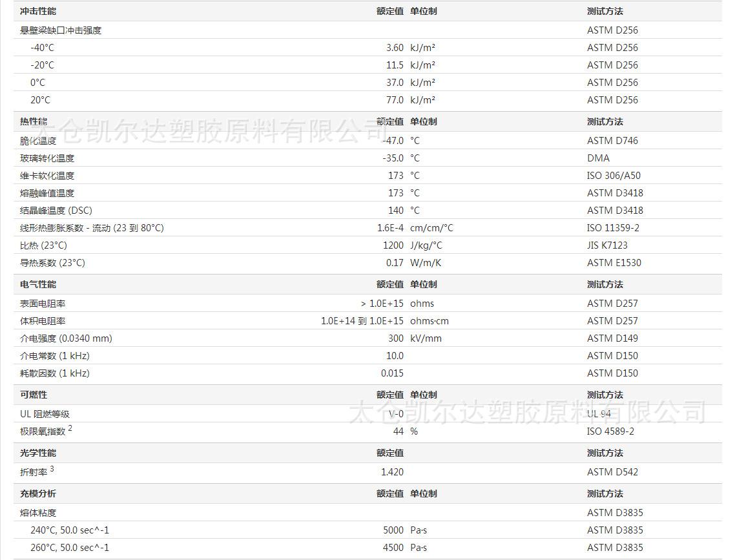Select the 脆化温度 row label

37,141
